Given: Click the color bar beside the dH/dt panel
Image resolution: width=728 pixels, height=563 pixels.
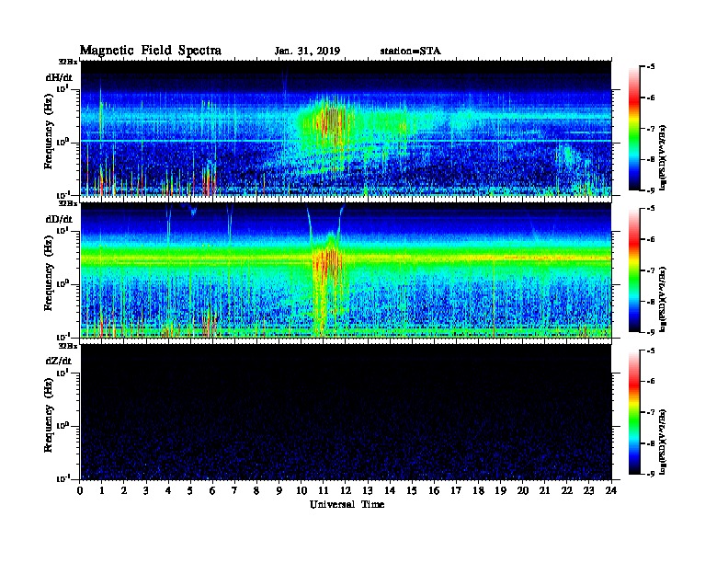Looking at the screenshot, I should 634,128.
